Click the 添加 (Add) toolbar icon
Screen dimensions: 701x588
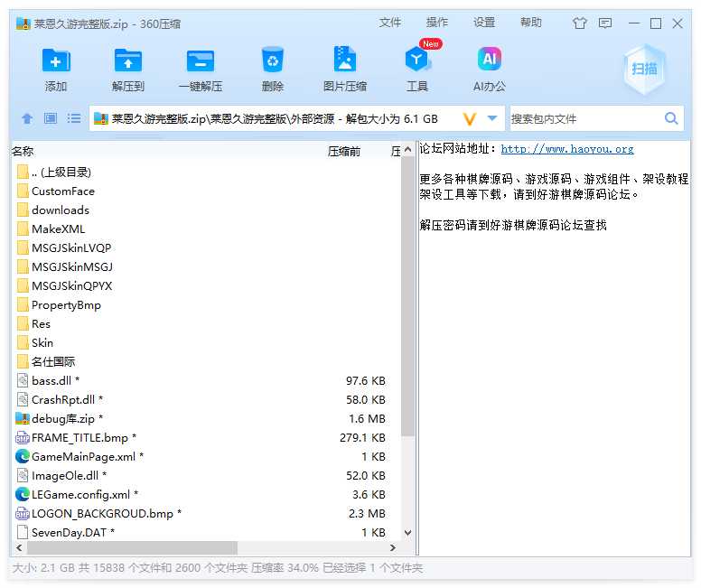pos(56,61)
